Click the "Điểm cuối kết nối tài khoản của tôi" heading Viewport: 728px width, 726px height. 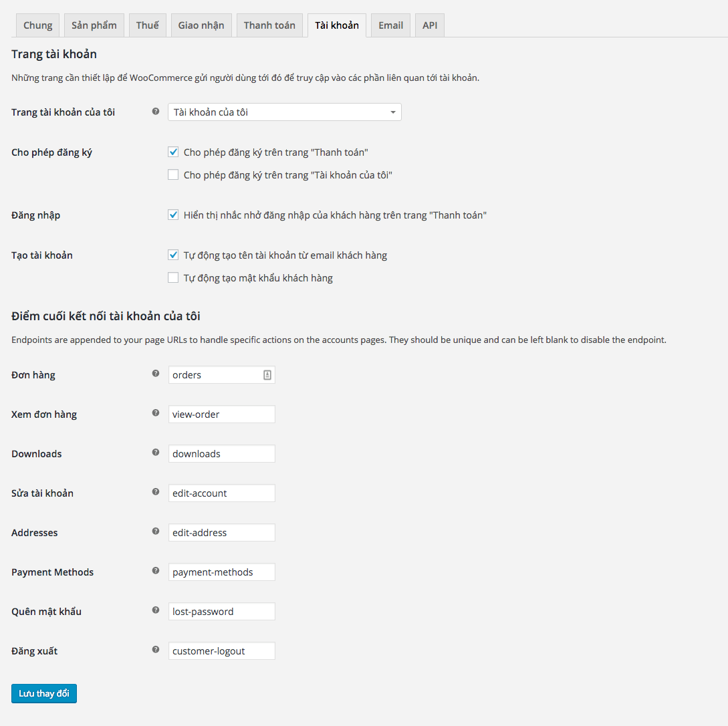(x=106, y=316)
